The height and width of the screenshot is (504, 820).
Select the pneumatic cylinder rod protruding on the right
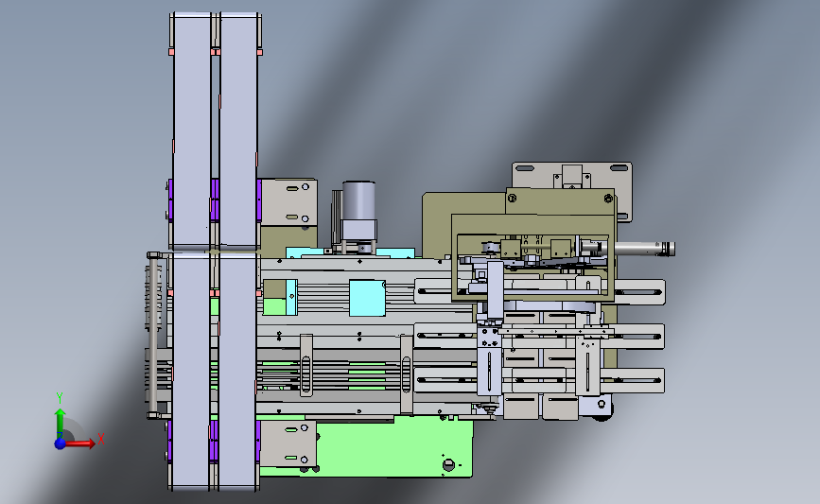(644, 249)
